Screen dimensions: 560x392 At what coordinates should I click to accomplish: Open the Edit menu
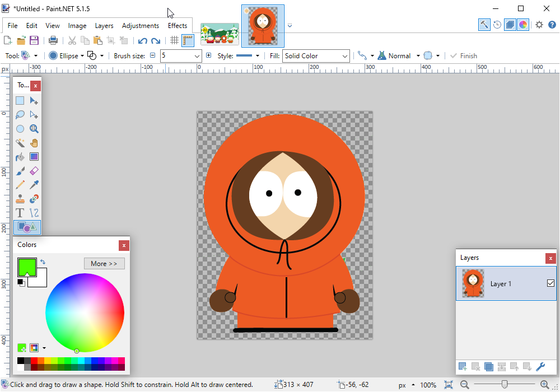click(31, 26)
